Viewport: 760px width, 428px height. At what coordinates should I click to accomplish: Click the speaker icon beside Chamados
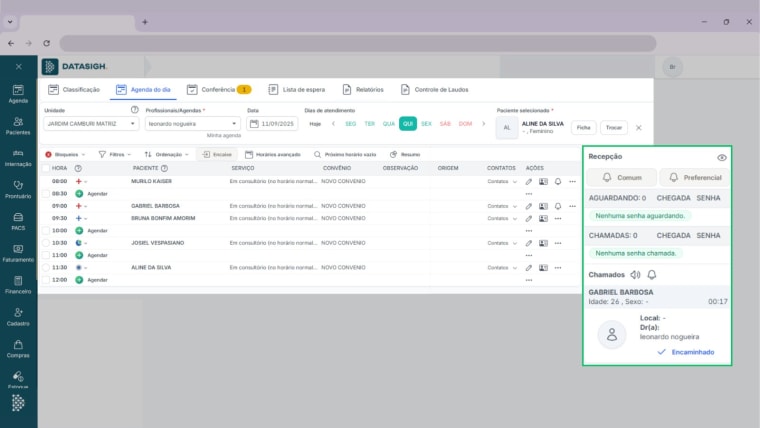tap(635, 275)
